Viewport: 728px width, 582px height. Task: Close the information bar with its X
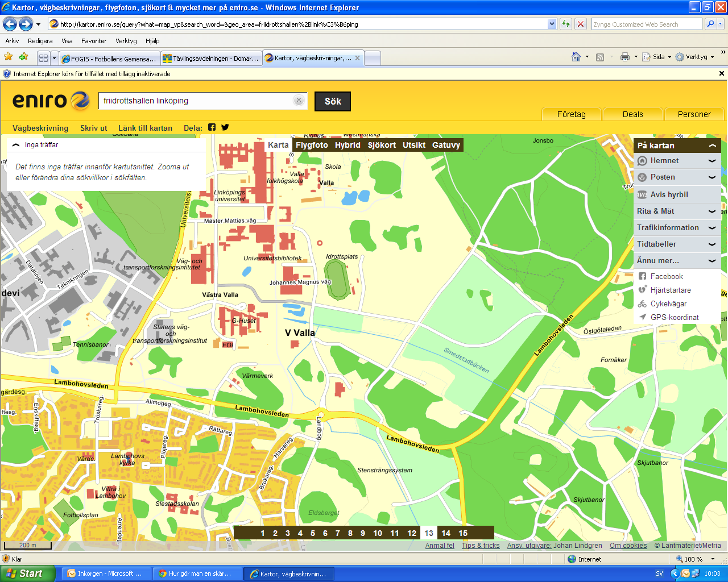click(x=722, y=73)
